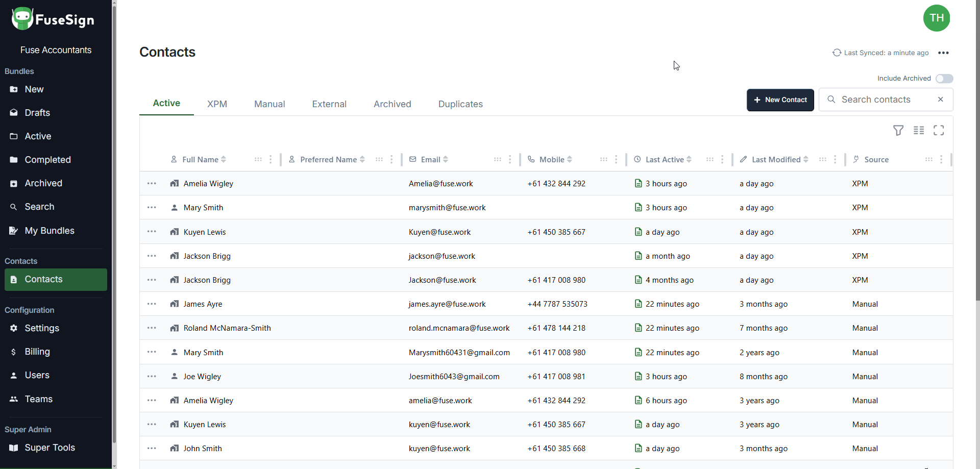Open the TH user avatar

pyautogui.click(x=936, y=18)
